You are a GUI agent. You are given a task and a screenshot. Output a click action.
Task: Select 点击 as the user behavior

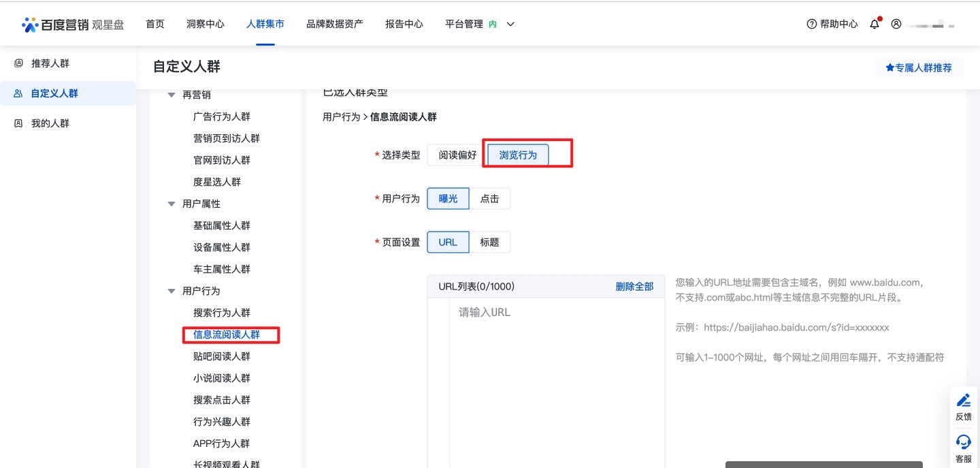(489, 199)
